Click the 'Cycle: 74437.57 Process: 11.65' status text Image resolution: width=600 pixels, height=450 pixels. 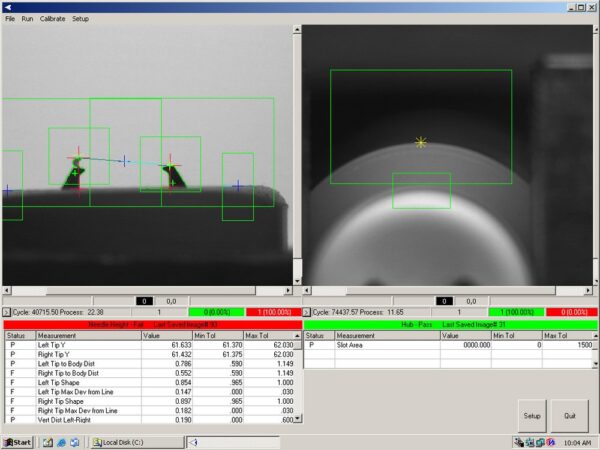tap(358, 312)
